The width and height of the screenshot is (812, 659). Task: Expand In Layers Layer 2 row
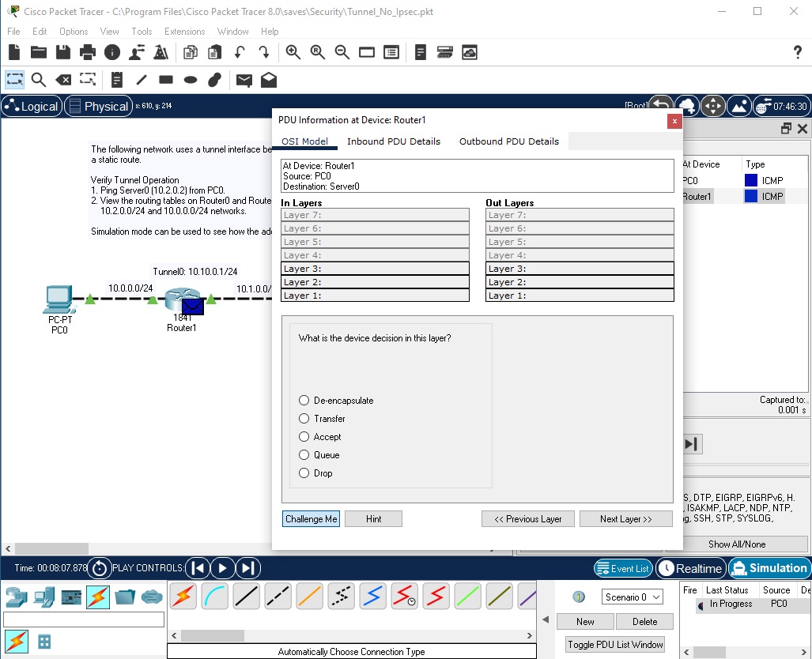pos(375,282)
